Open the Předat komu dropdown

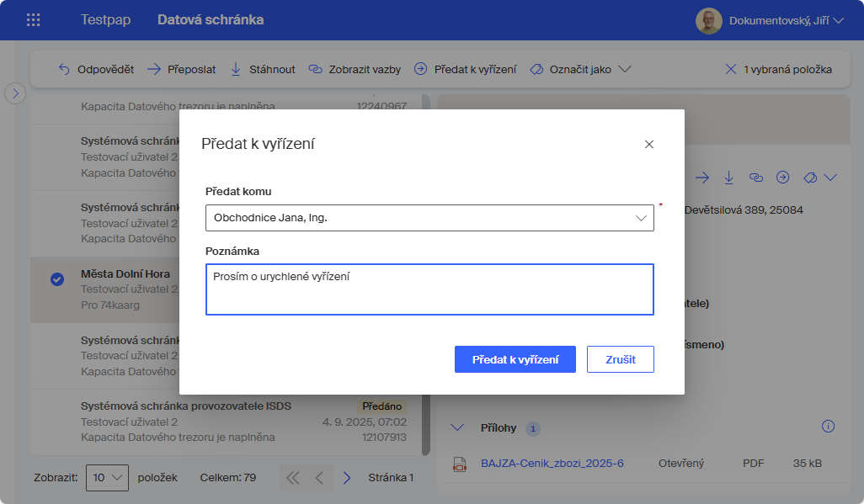[x=429, y=218]
